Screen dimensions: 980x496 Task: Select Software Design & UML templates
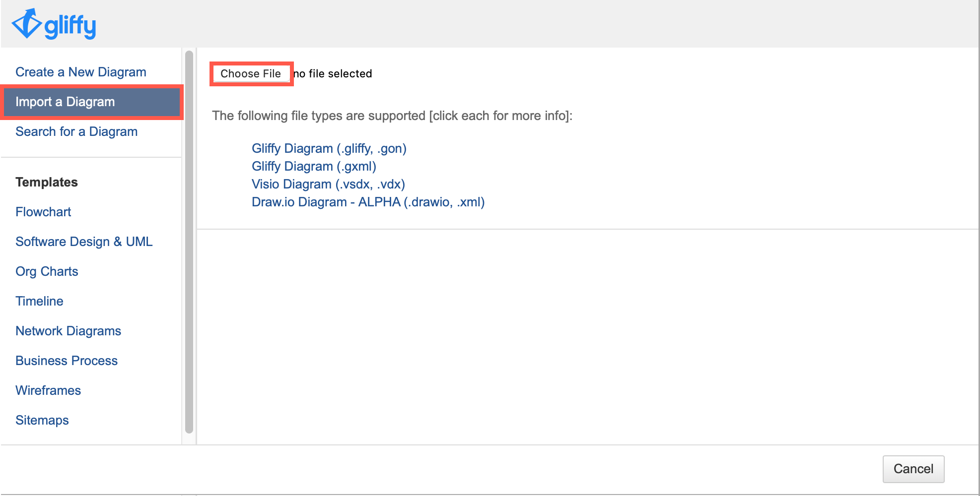[x=84, y=242]
